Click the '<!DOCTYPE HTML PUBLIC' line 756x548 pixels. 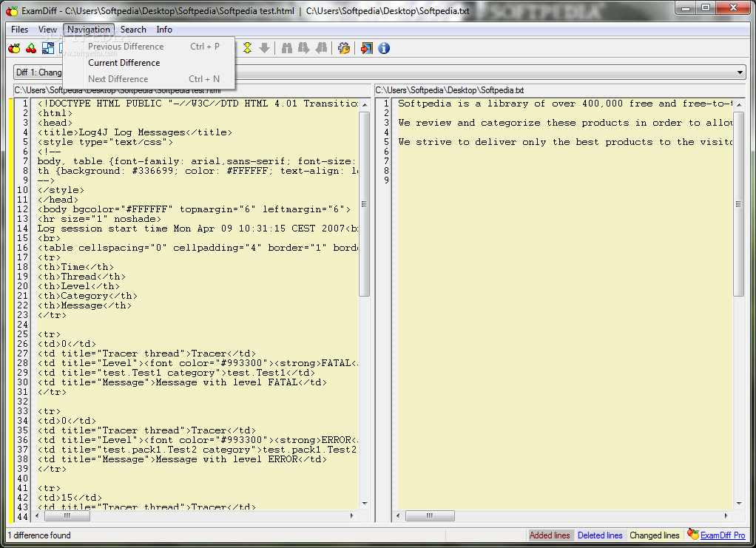198,103
